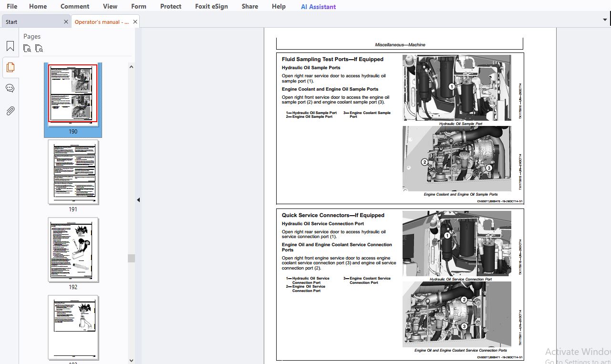Click the Pages panel title
611x364 pixels.
coord(32,36)
